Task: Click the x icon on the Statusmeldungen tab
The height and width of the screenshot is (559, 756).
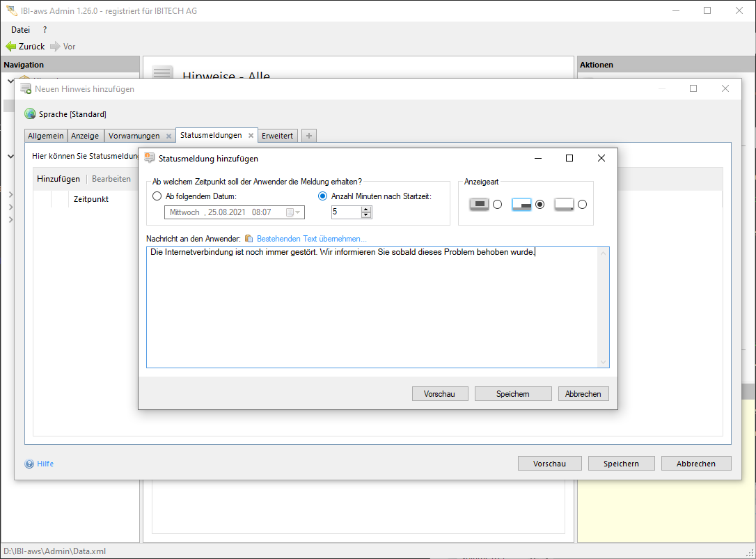Action: point(251,136)
